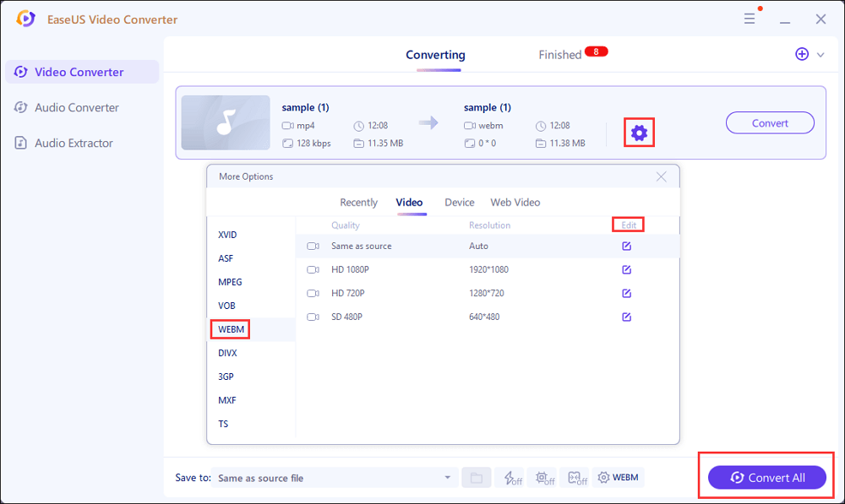
Task: Click edit icon for HD 1080P preset
Action: point(626,270)
